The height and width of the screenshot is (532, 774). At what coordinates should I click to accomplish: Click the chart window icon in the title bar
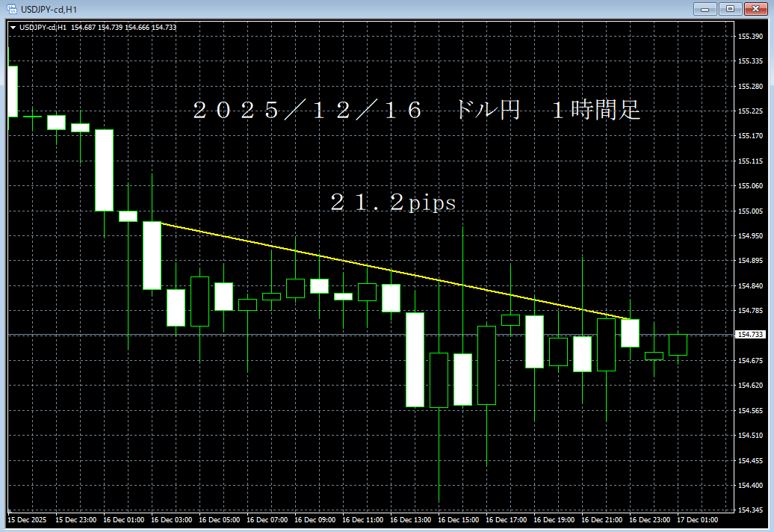pyautogui.click(x=11, y=8)
